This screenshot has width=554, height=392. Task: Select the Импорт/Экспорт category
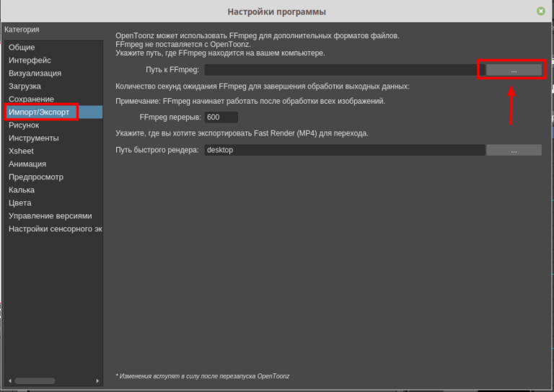click(53, 112)
